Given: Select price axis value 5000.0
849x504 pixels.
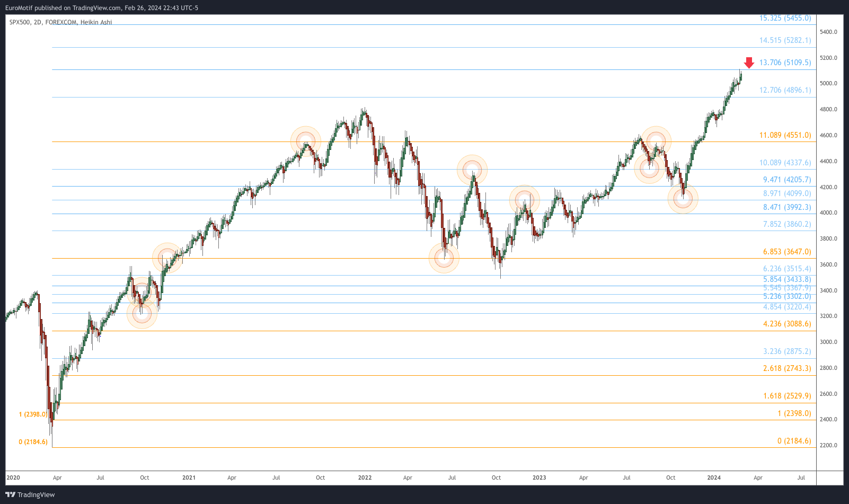Looking at the screenshot, I should [x=828, y=83].
